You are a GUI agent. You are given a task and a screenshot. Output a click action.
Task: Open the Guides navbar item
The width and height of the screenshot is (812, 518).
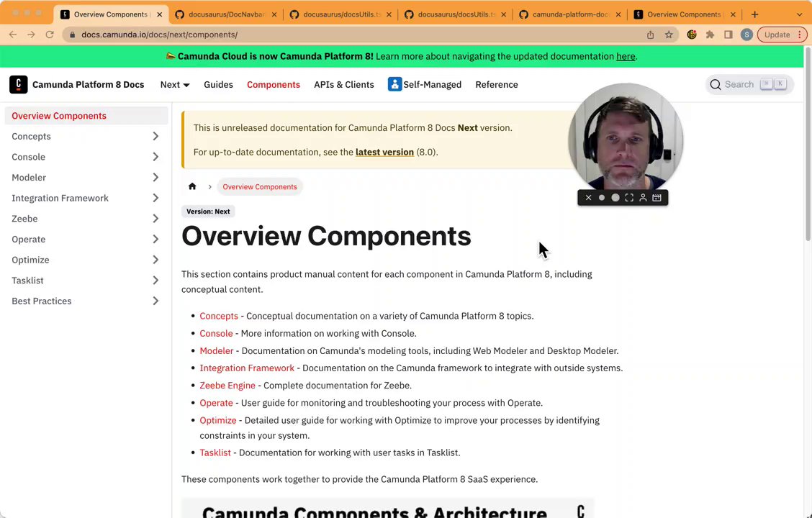click(218, 84)
